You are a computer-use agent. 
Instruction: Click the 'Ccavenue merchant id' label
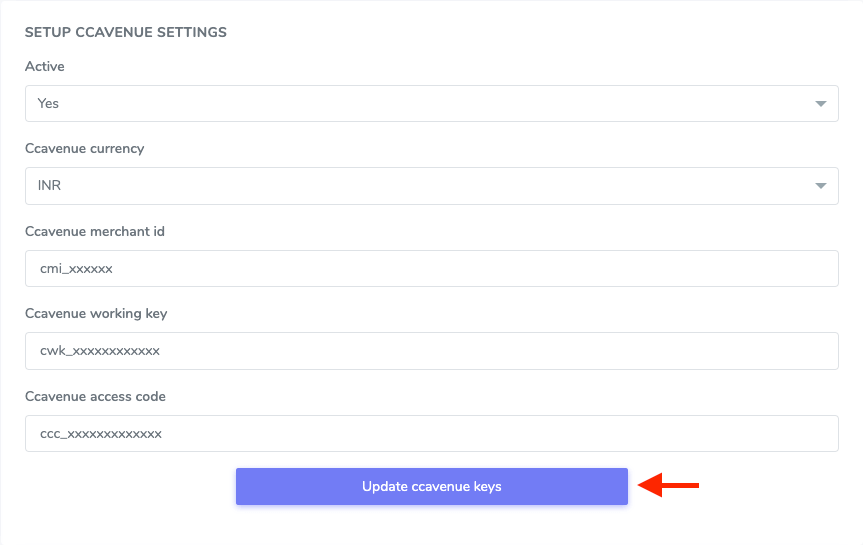(x=94, y=231)
